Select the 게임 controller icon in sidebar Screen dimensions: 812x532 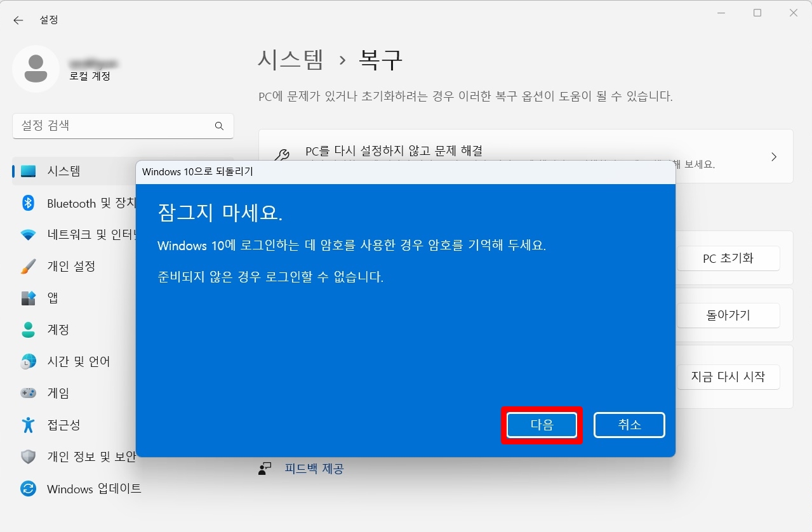click(x=28, y=393)
